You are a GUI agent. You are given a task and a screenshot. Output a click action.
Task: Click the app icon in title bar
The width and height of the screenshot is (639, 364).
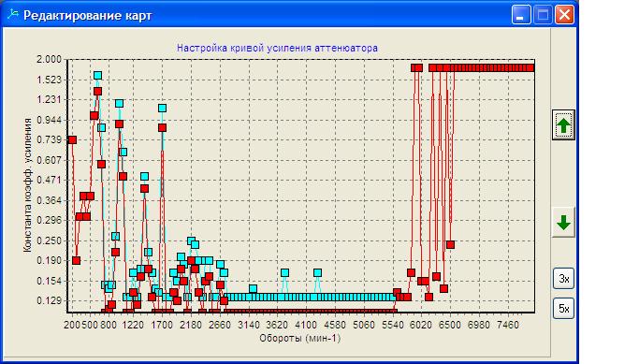pos(13,15)
